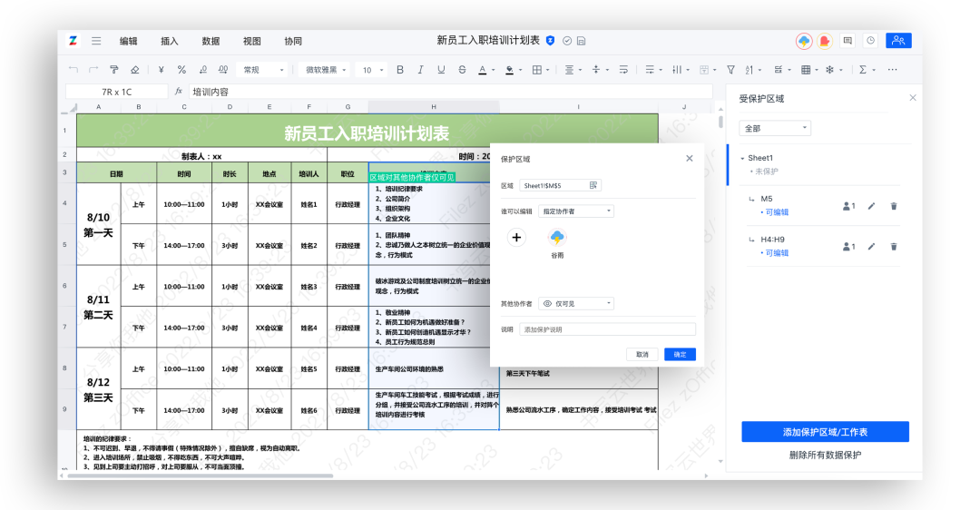980x510 pixels.
Task: Open the 视图 menu
Action: (252, 41)
